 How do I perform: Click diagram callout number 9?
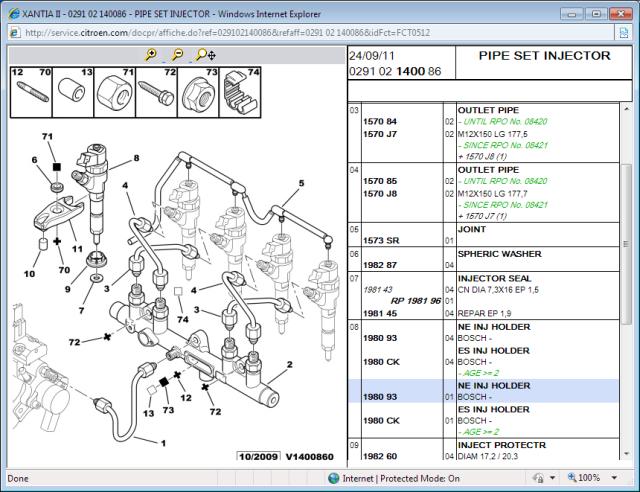pos(67,289)
